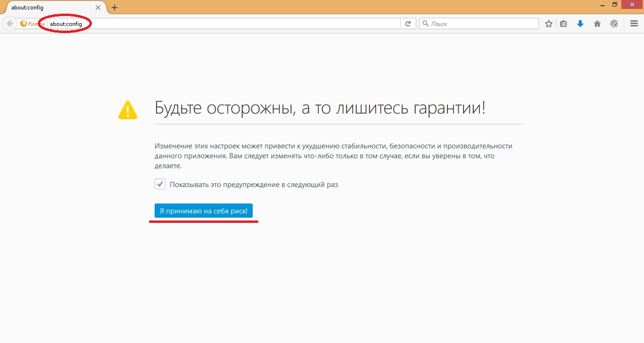Focus the 'Поиск' search field

point(479,24)
